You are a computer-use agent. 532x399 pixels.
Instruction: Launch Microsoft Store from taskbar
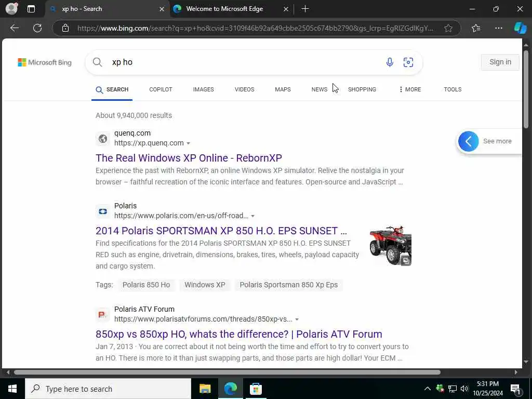pos(256,389)
